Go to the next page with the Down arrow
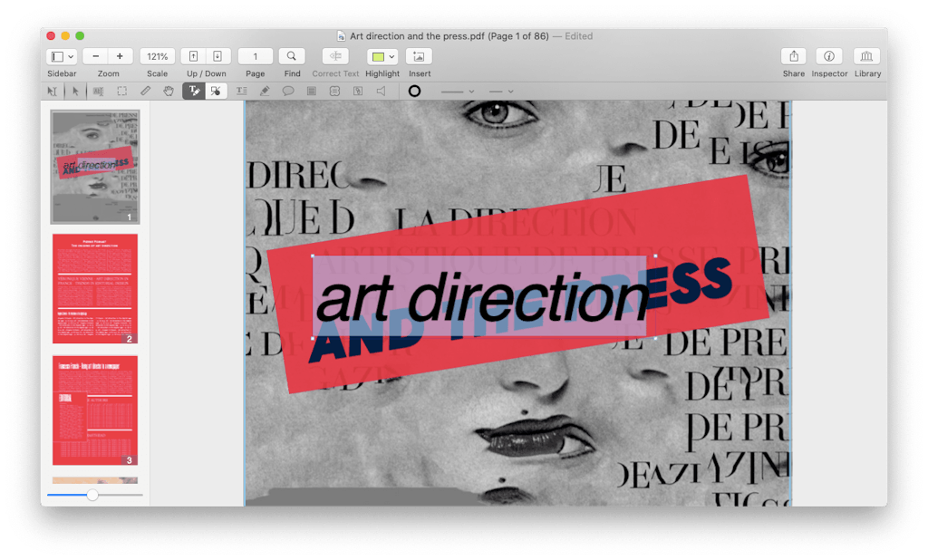928x560 pixels. (x=216, y=55)
